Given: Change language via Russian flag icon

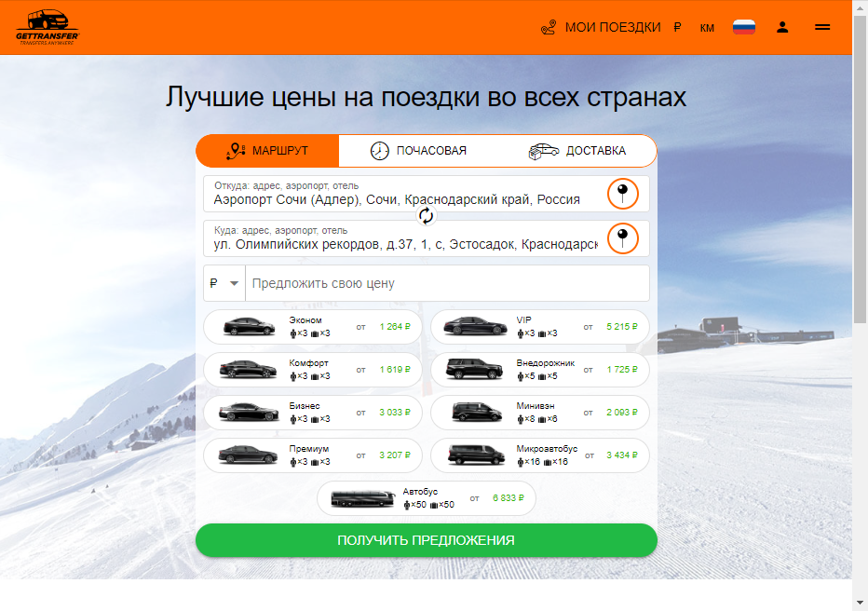Looking at the screenshot, I should 744,27.
